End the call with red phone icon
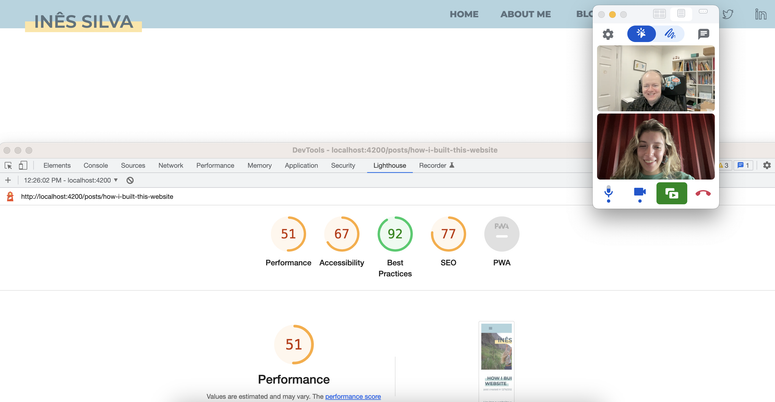 (x=702, y=193)
